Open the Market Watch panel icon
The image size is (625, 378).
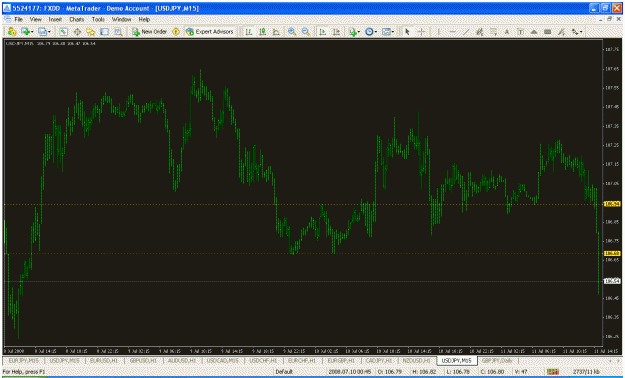point(63,32)
